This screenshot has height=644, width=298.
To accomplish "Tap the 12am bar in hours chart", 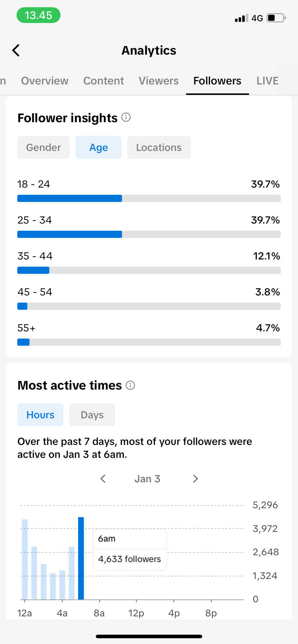I will [x=25, y=559].
